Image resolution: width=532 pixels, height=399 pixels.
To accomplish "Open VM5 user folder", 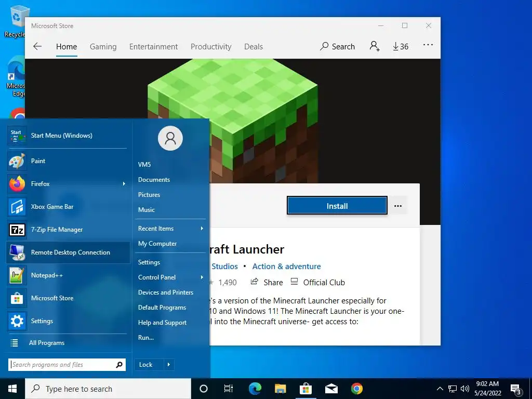I will [144, 165].
